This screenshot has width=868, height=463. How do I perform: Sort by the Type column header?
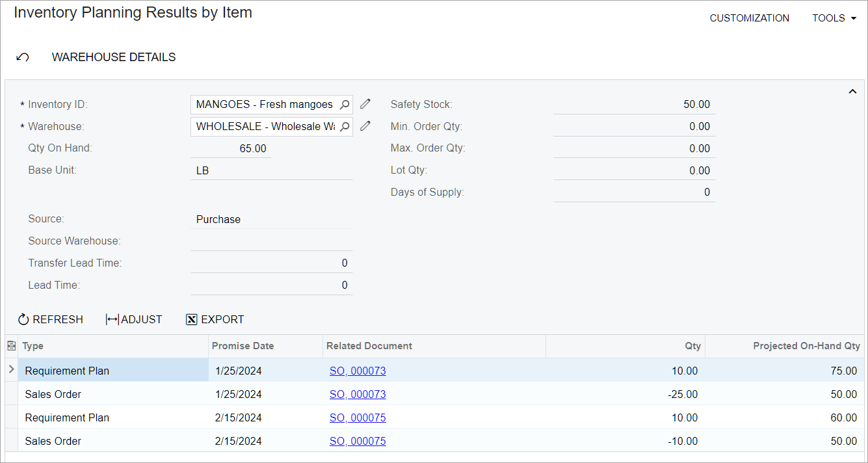point(113,346)
